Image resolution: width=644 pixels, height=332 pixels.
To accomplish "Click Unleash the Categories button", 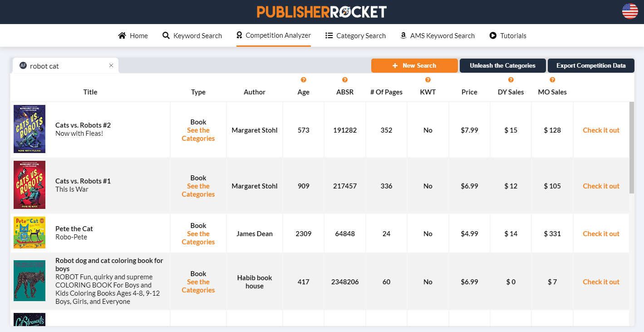I will coord(502,65).
